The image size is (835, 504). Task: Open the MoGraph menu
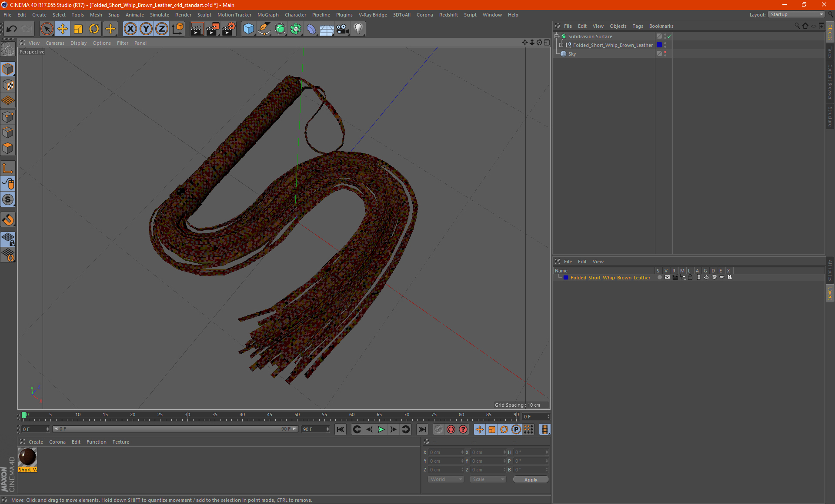coord(267,15)
